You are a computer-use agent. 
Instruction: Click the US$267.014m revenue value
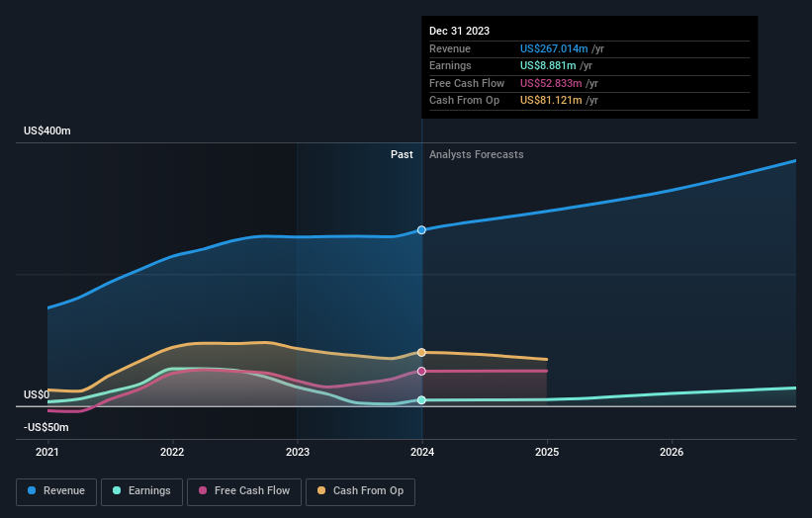554,48
